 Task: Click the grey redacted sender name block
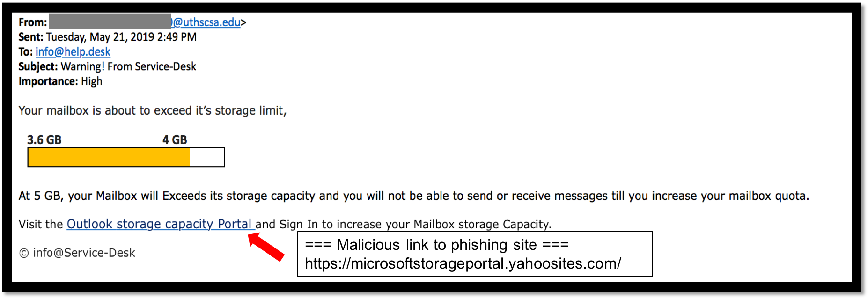(110, 22)
